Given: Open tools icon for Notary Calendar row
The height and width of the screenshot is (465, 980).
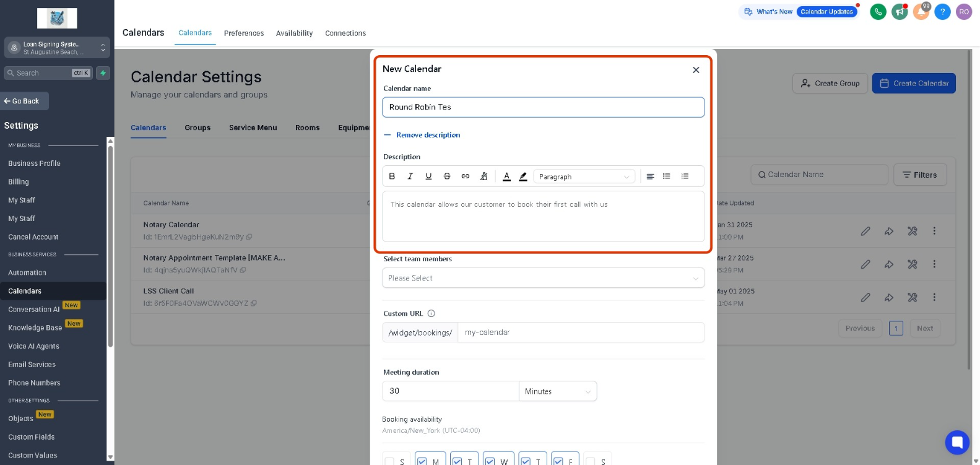Looking at the screenshot, I should click(x=913, y=231).
